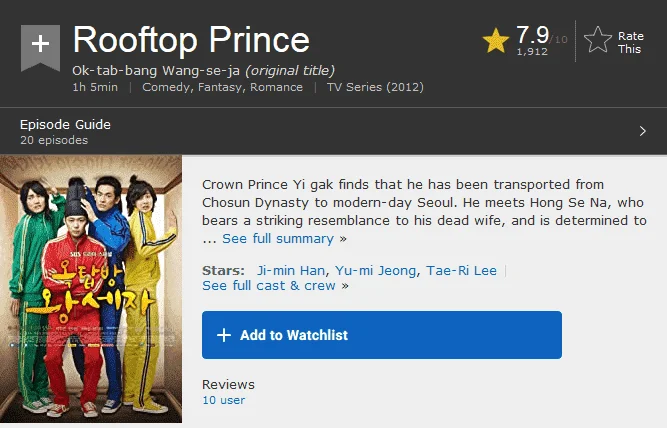
Task: Click the outlined Rate This star
Action: [x=598, y=40]
